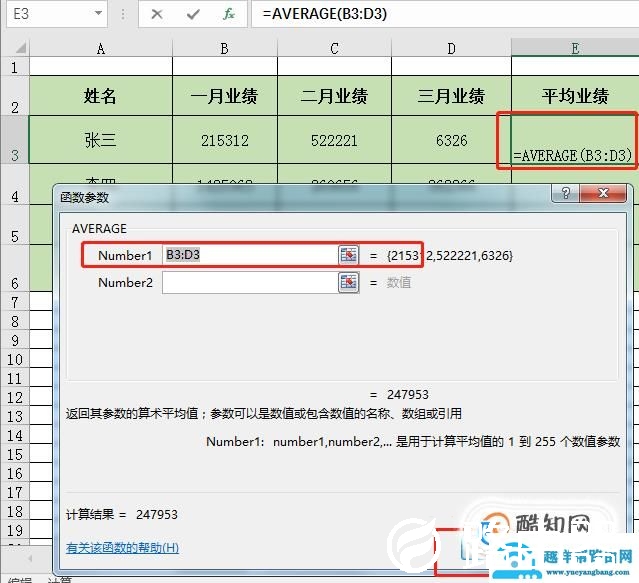Select column D header
Image resolution: width=639 pixels, height=583 pixels.
tap(451, 48)
